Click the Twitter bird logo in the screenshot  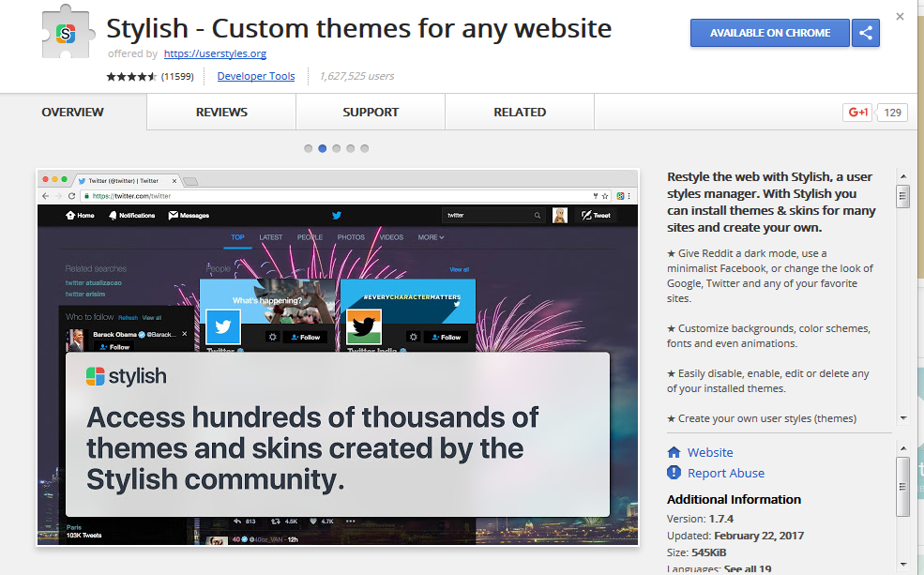coord(337,215)
